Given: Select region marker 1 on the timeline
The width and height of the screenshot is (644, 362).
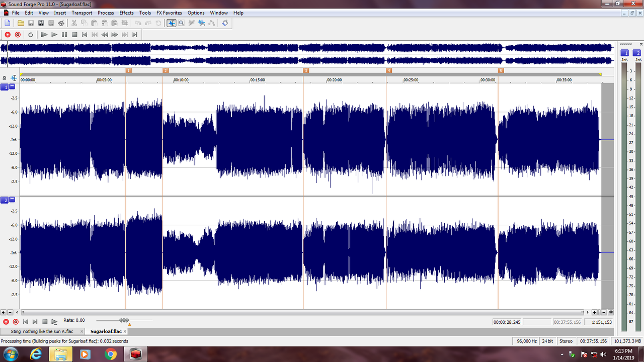Looking at the screenshot, I should pyautogui.click(x=128, y=70).
